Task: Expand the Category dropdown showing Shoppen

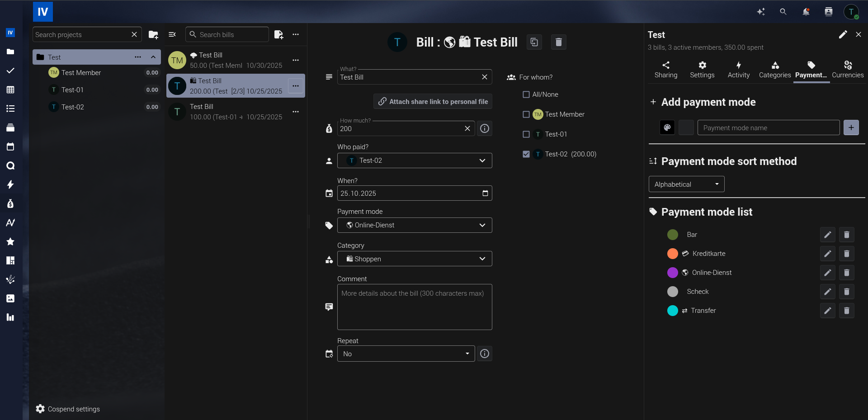Action: (x=414, y=259)
